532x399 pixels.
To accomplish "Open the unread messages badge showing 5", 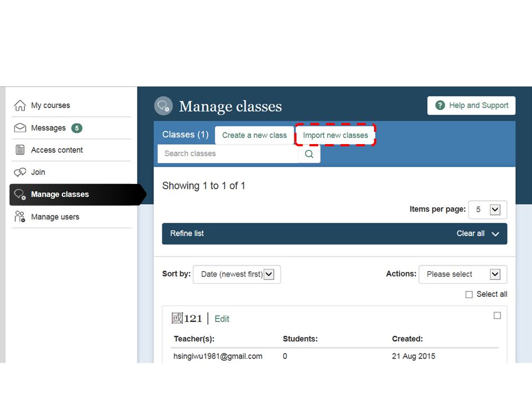I will pyautogui.click(x=76, y=128).
